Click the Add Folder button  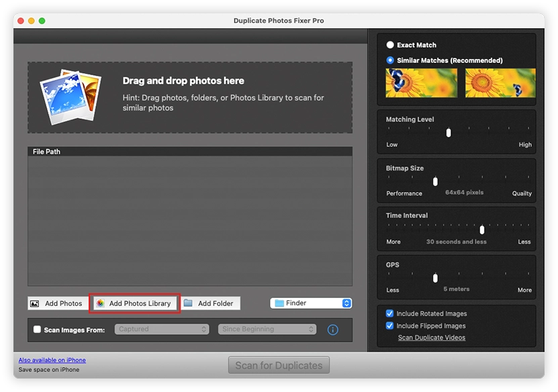pos(210,303)
